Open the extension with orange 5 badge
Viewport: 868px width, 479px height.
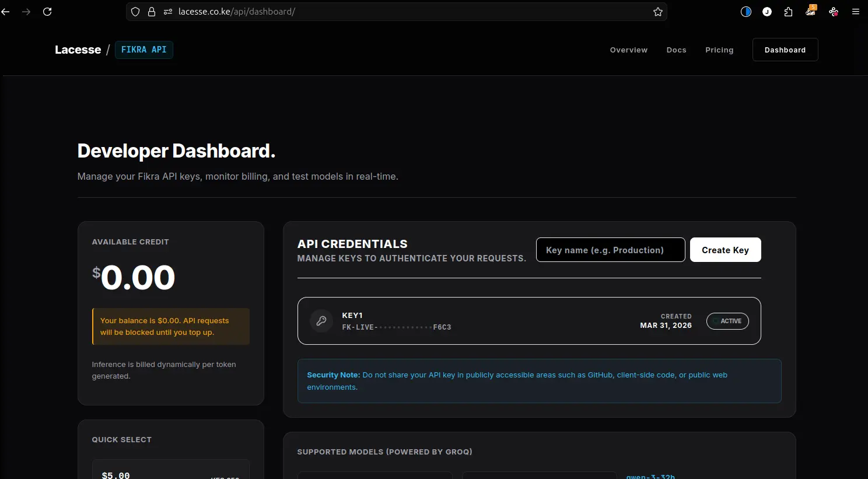[811, 11]
